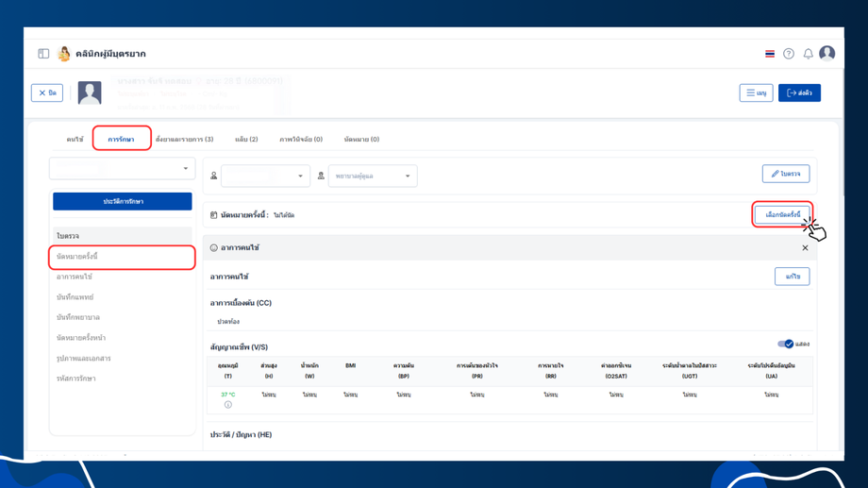868x488 pixels.
Task: Click the ส่งตัว transfer button
Action: (x=799, y=93)
